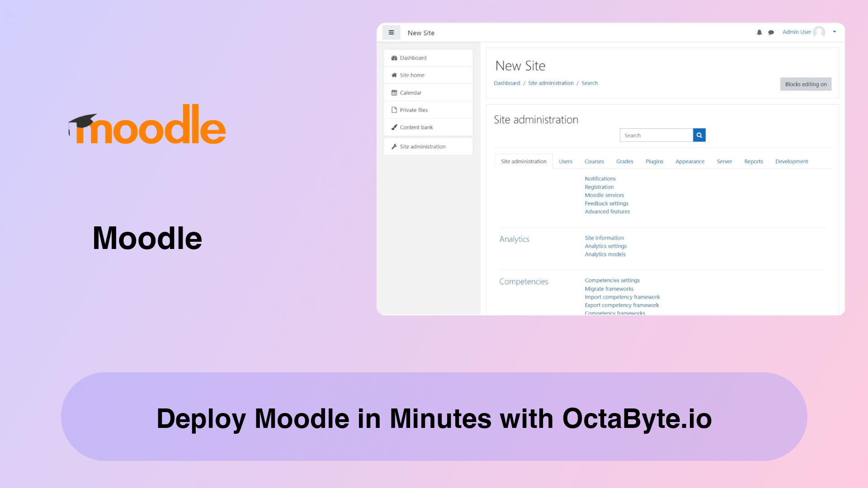Click the Admin User avatar icon
The width and height of the screenshot is (868, 488).
(x=819, y=32)
